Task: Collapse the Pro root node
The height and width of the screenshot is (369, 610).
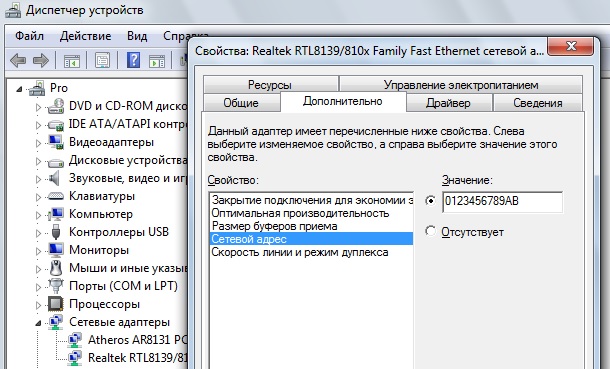Action: 19,90
